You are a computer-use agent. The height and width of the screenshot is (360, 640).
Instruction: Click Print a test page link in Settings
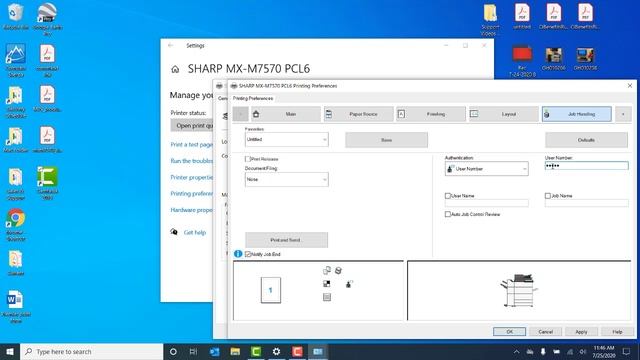[x=191, y=144]
